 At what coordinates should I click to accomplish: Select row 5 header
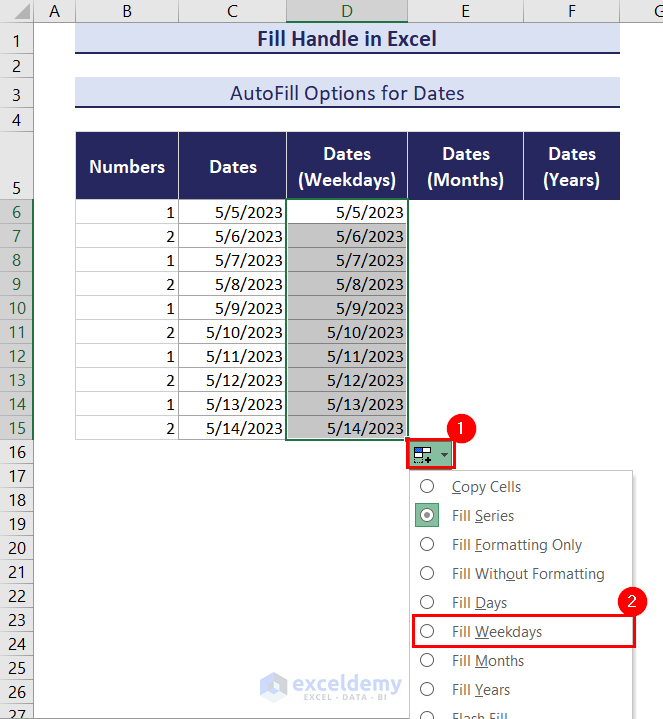(x=17, y=166)
